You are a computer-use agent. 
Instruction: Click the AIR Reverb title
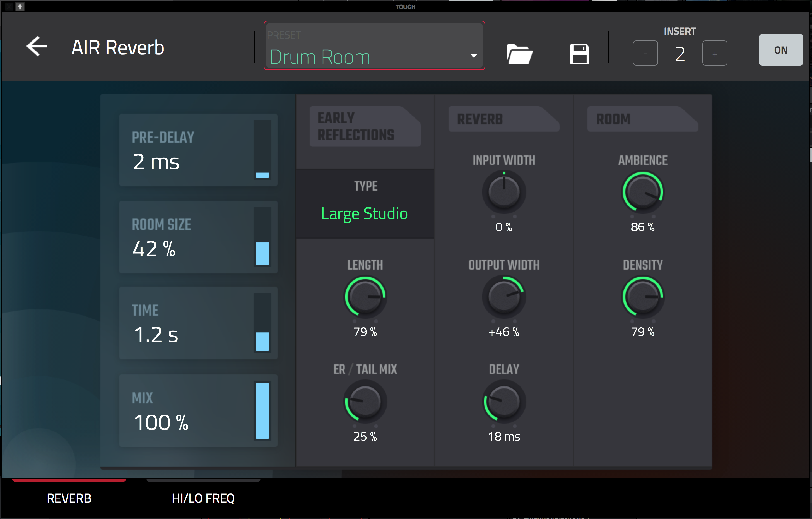pyautogui.click(x=118, y=48)
